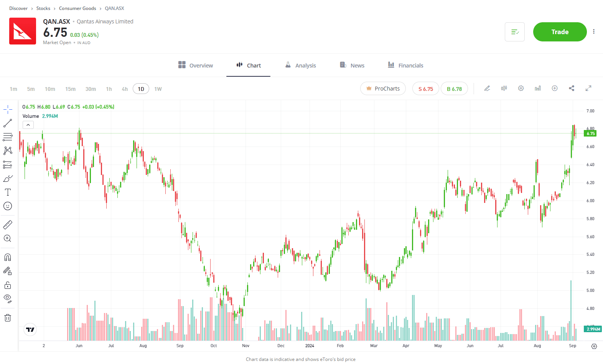
Task: Set the 5m timeframe
Action: coord(31,89)
